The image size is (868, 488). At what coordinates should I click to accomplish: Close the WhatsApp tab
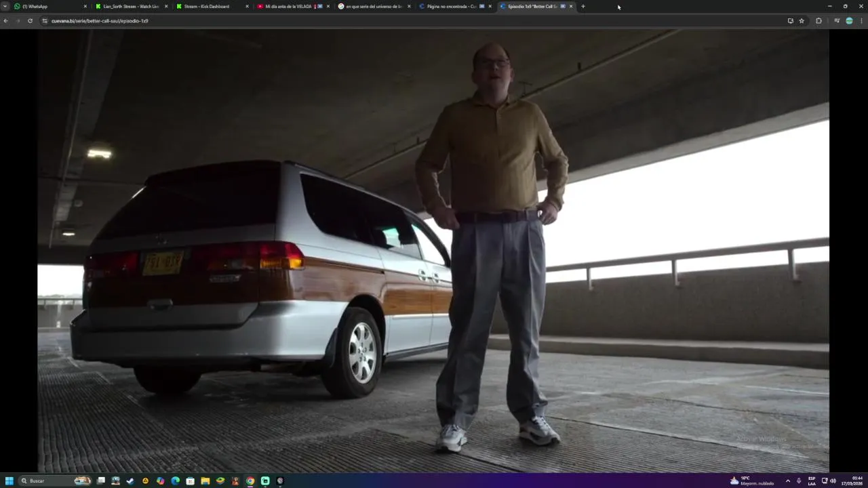tap(85, 6)
